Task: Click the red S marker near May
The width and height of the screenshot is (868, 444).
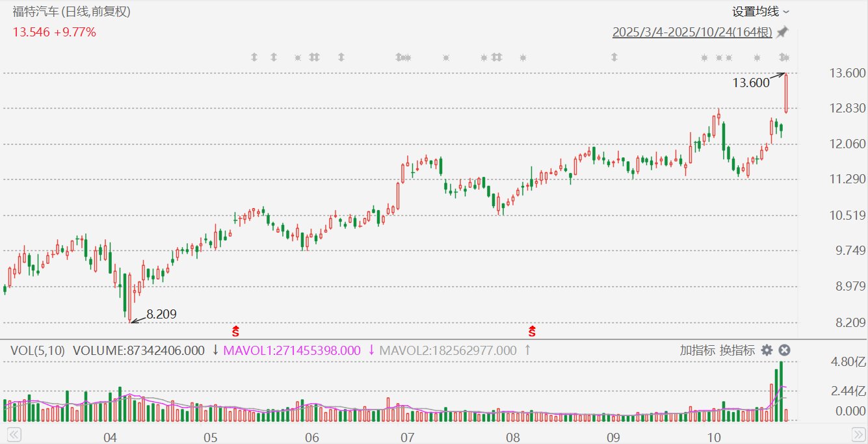Action: pyautogui.click(x=235, y=331)
